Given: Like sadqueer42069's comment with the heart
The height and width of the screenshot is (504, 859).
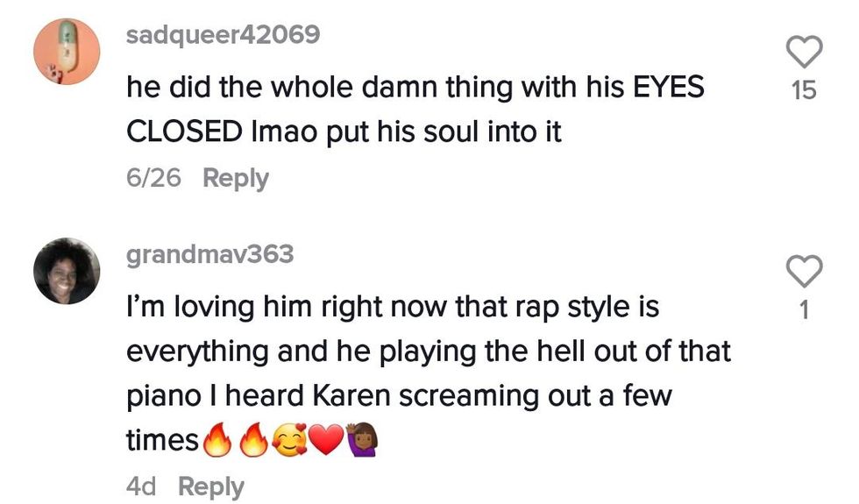Looking at the screenshot, I should coord(804,52).
